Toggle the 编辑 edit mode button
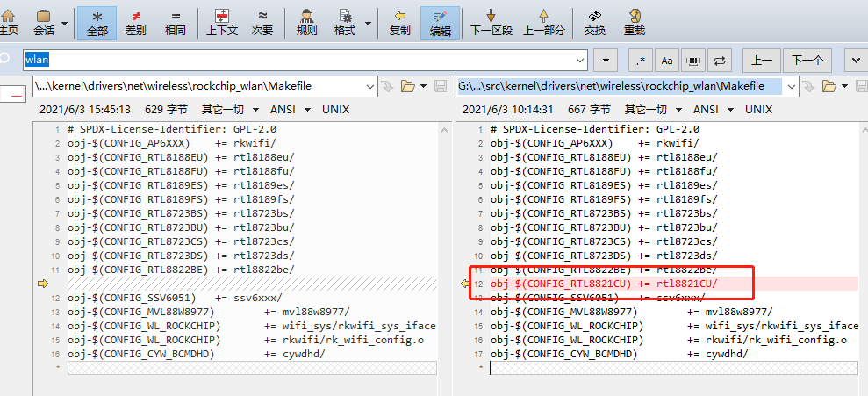The height and width of the screenshot is (396, 868). coord(440,23)
